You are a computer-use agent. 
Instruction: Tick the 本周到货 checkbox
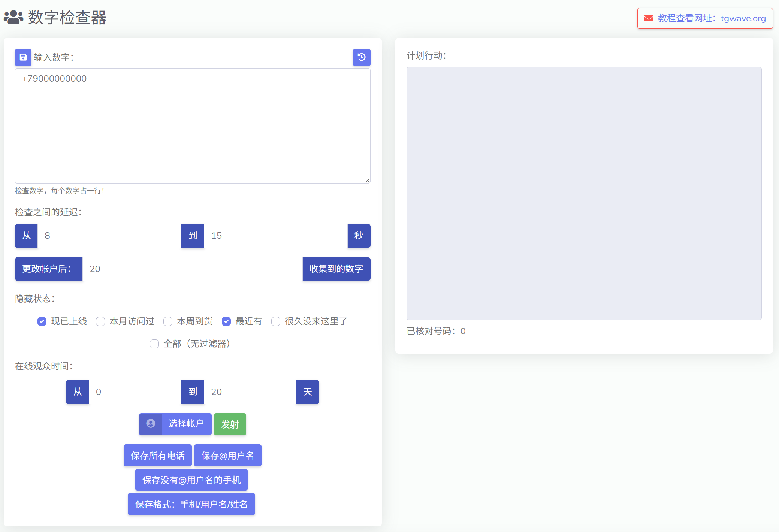(168, 321)
